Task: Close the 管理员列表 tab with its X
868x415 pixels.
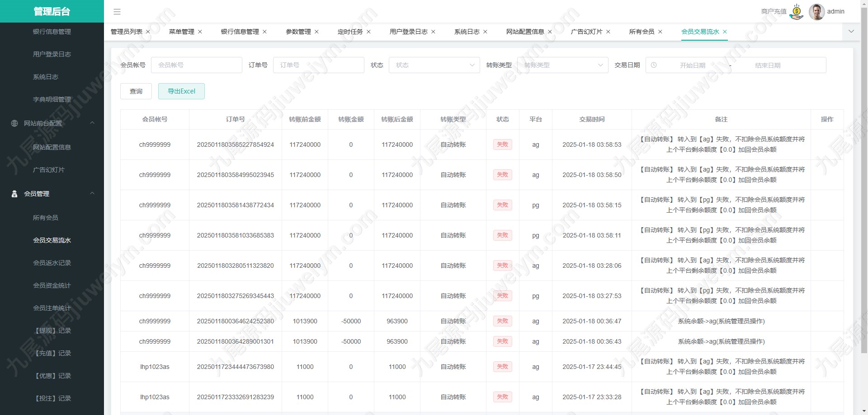Action: [x=148, y=32]
